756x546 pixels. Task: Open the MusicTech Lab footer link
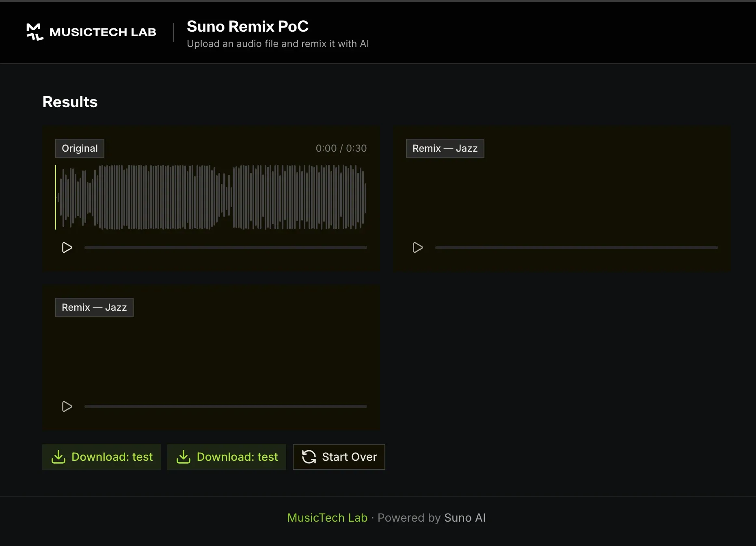327,518
